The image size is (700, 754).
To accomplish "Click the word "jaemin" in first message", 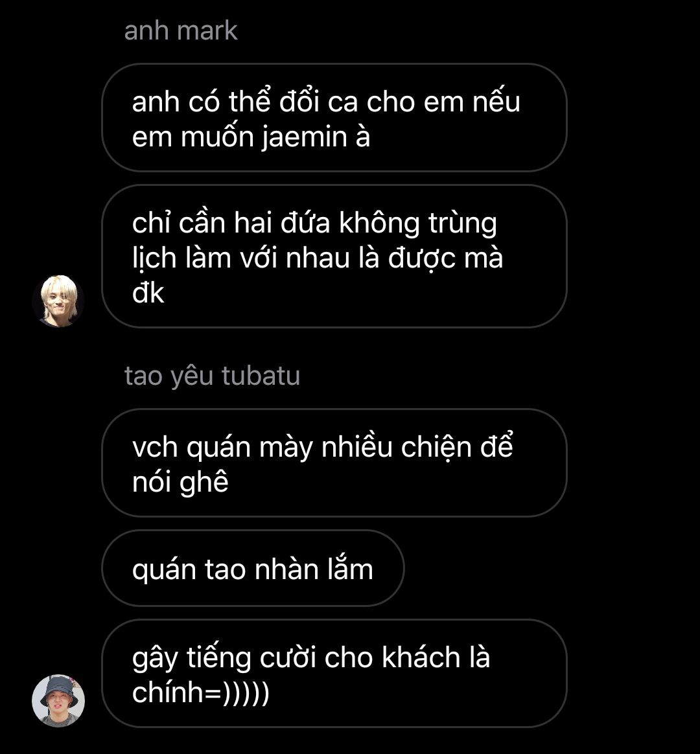I will (305, 137).
